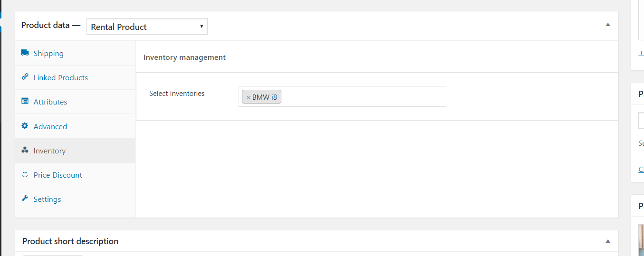
Task: Click inside the Select Inventories field
Action: (361, 96)
